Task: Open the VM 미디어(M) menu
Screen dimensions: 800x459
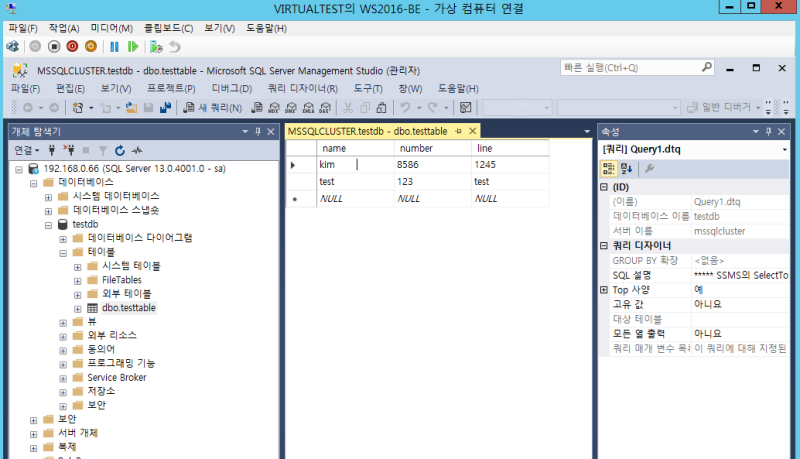Action: [x=112, y=28]
